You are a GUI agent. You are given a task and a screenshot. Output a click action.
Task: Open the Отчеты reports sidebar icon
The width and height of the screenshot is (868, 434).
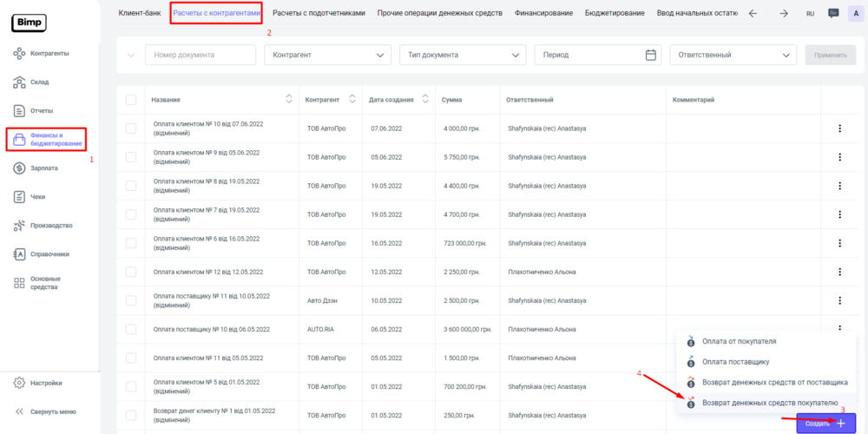pos(20,111)
